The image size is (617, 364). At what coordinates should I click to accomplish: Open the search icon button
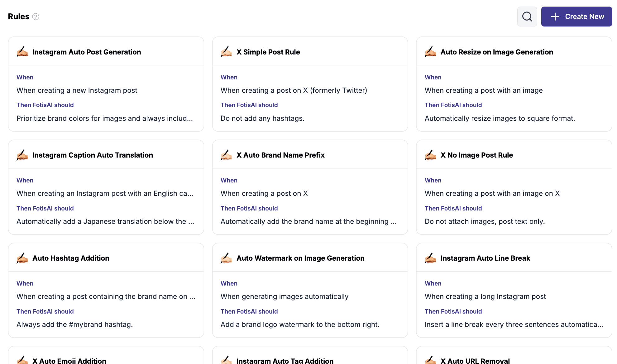527,17
